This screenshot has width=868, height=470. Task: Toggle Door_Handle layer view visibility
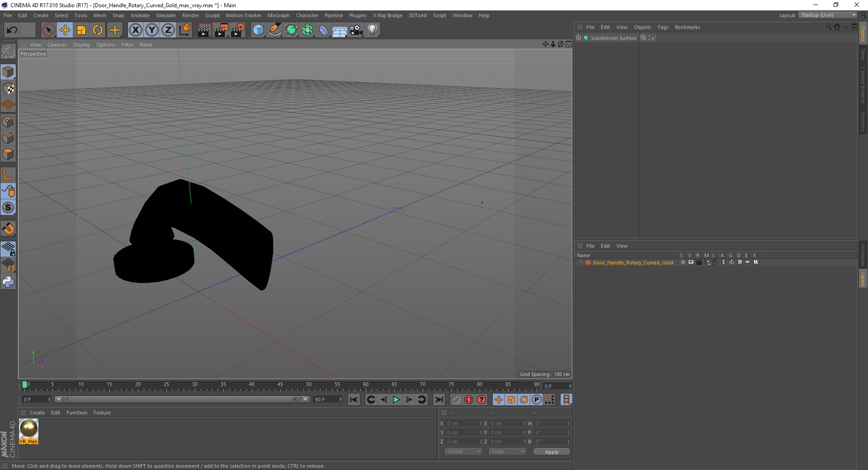[x=691, y=262]
